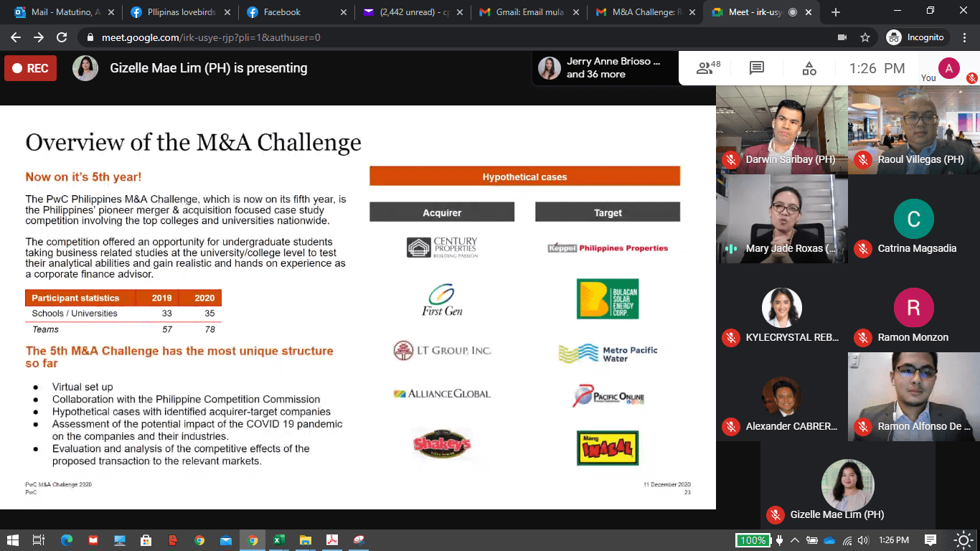Close the 'Facebook' tab
The image size is (980, 551).
(343, 12)
